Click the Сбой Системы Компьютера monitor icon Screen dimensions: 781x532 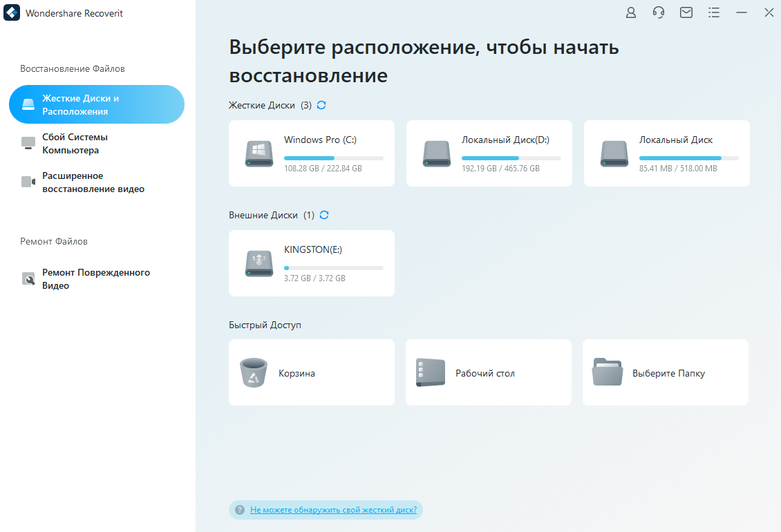click(28, 144)
